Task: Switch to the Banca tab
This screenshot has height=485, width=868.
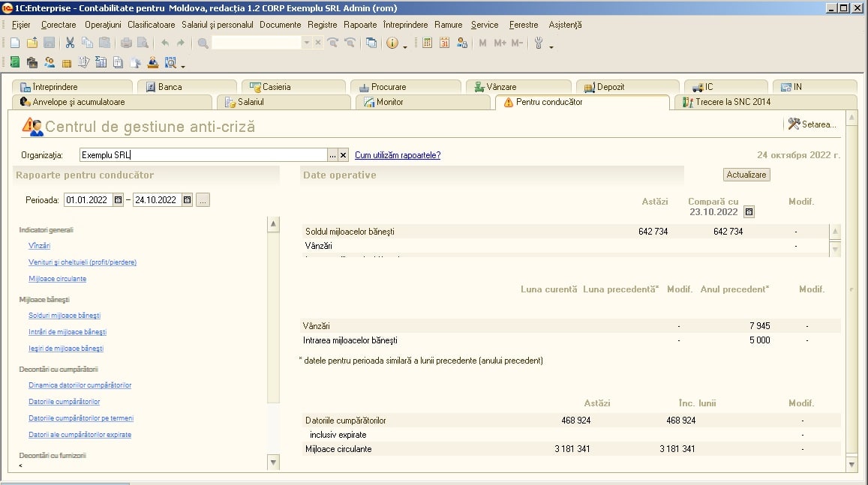Action: pos(187,87)
